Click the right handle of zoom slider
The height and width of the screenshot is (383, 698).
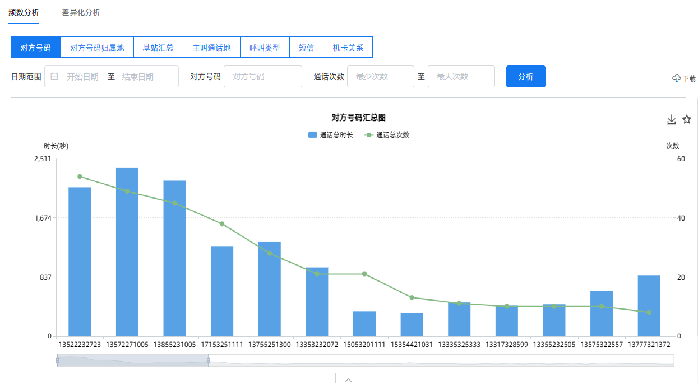(208, 360)
